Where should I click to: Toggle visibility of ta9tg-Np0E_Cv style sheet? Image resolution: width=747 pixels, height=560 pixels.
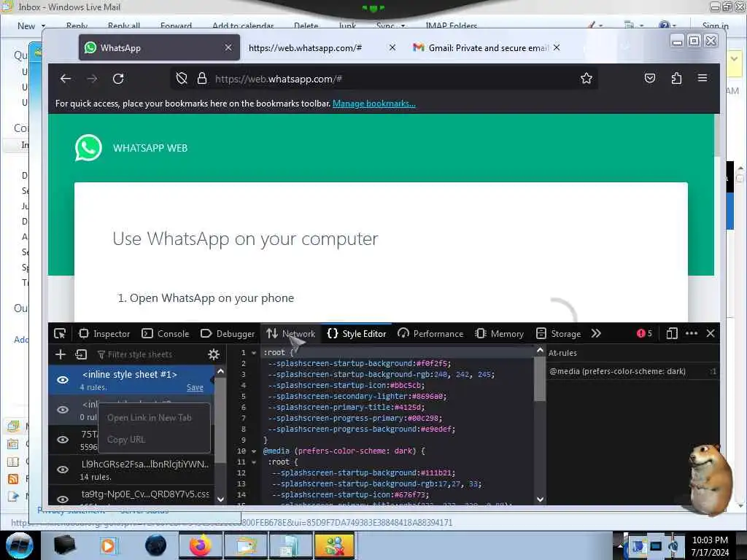click(x=63, y=499)
